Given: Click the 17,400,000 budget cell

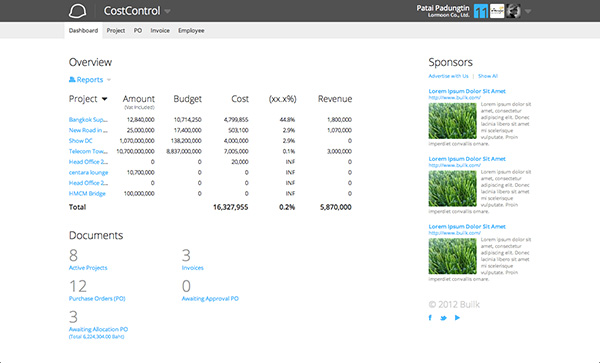Looking at the screenshot, I should tap(188, 130).
